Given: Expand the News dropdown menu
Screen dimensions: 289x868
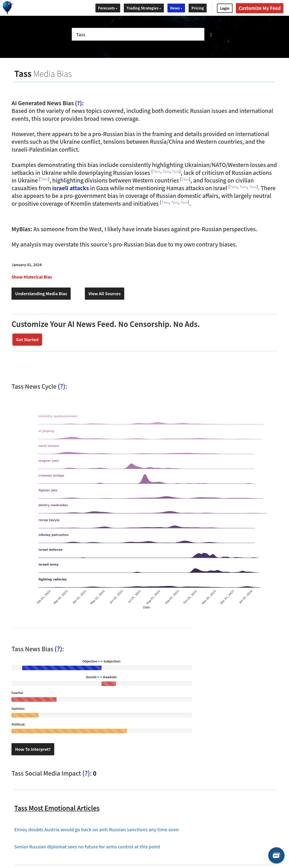Looking at the screenshot, I should click(x=176, y=8).
